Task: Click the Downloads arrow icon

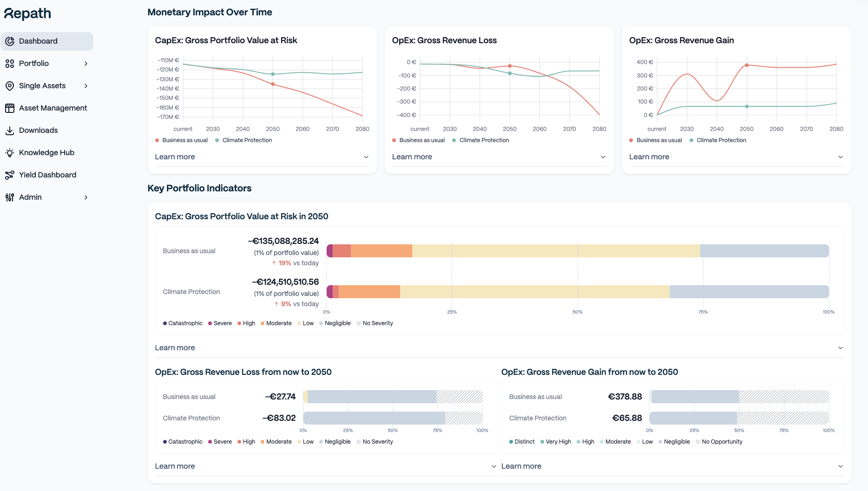Action: [x=10, y=131]
